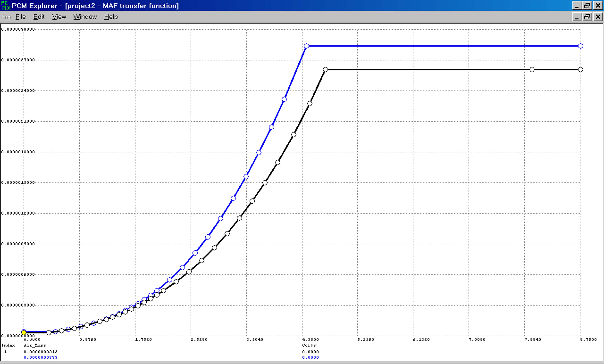Click black curve's knee point where plateau starts
The width and height of the screenshot is (604, 364).
point(325,70)
